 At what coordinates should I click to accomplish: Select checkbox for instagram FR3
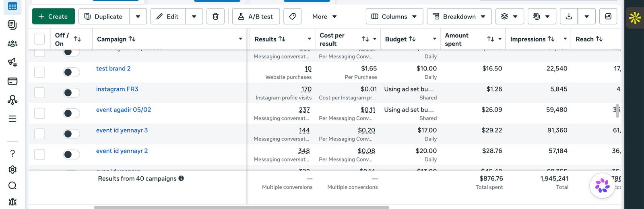[39, 93]
